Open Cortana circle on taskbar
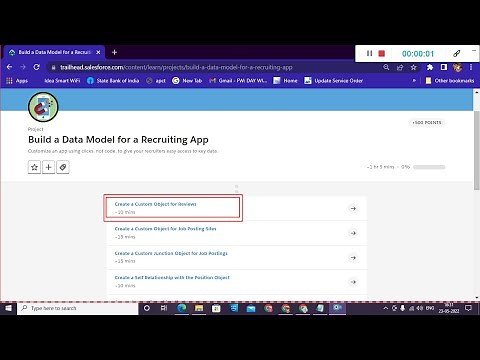The image size is (480, 360). 147,308
